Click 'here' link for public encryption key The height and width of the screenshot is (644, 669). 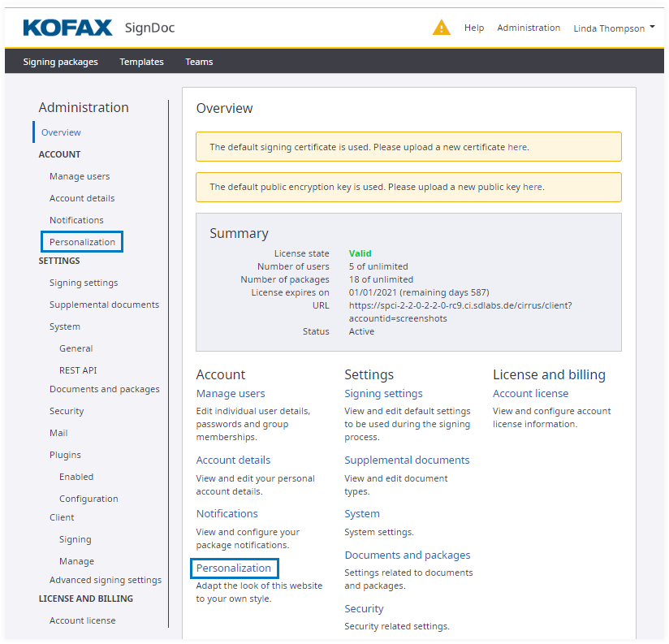[x=533, y=187]
